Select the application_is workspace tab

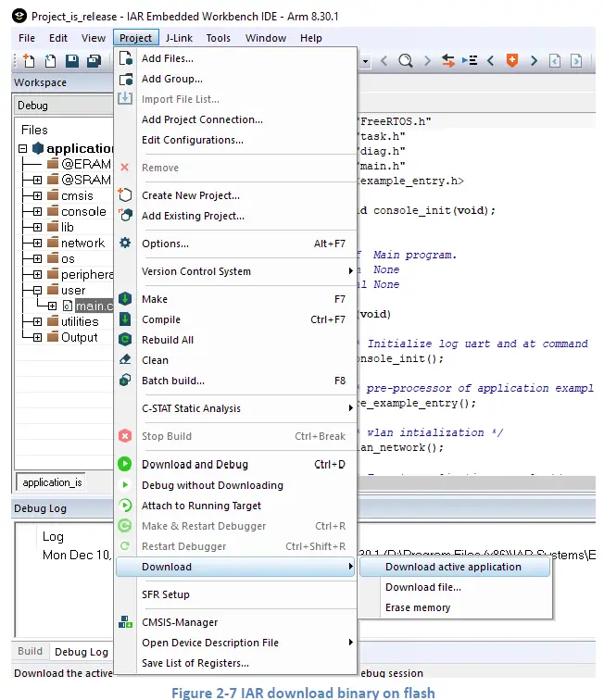click(x=52, y=482)
